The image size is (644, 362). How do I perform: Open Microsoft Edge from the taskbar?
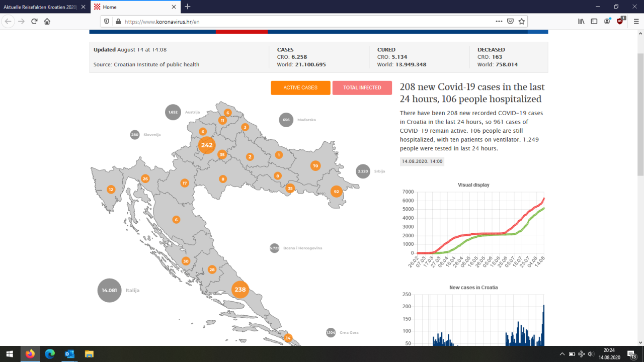tap(50, 354)
